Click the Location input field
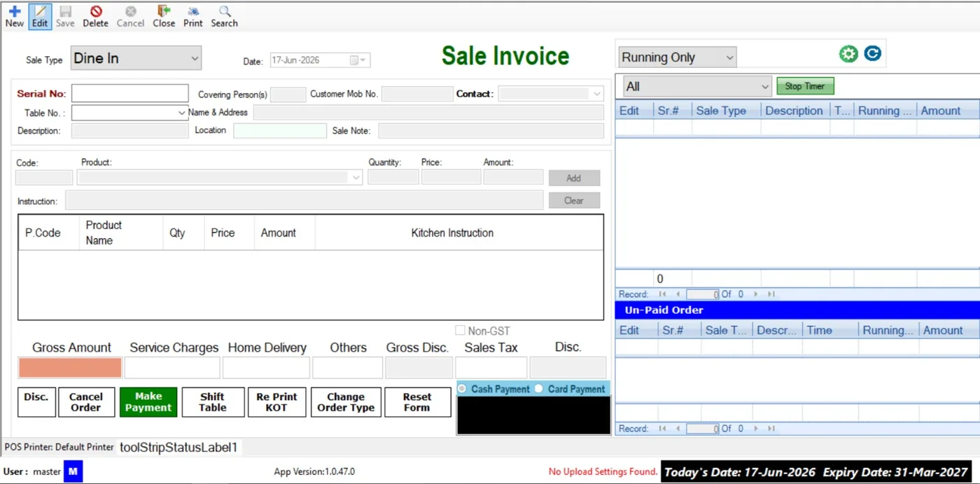 [280, 130]
